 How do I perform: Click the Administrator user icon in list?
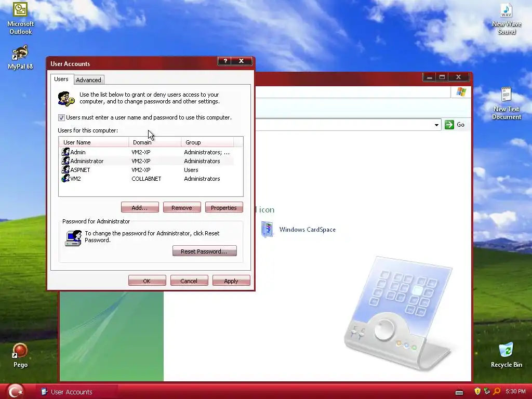click(65, 161)
